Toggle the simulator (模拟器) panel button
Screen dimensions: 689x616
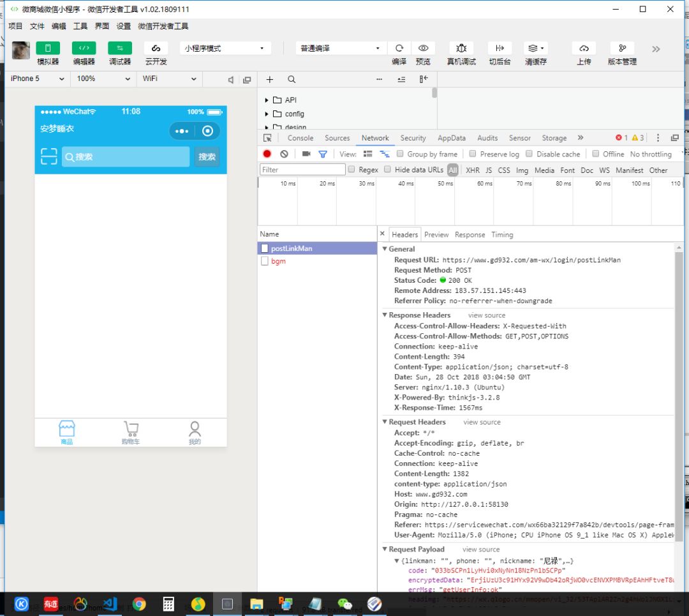click(x=48, y=48)
